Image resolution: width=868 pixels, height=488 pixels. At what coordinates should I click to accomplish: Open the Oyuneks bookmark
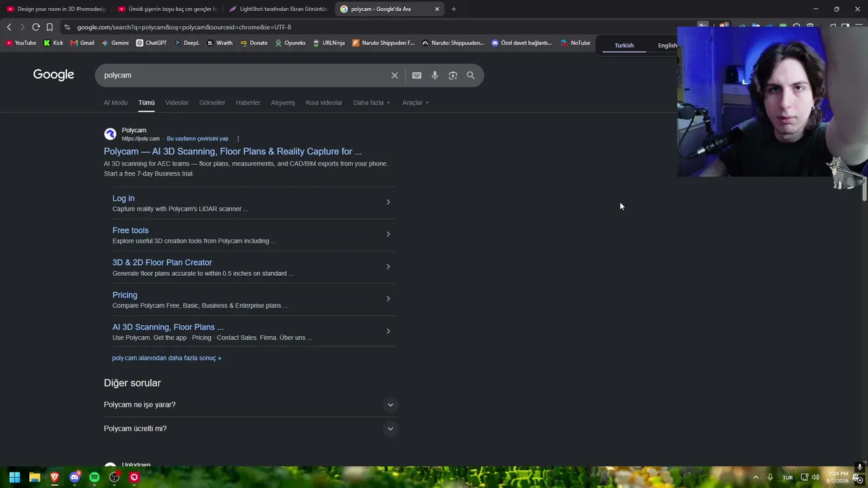pos(290,43)
